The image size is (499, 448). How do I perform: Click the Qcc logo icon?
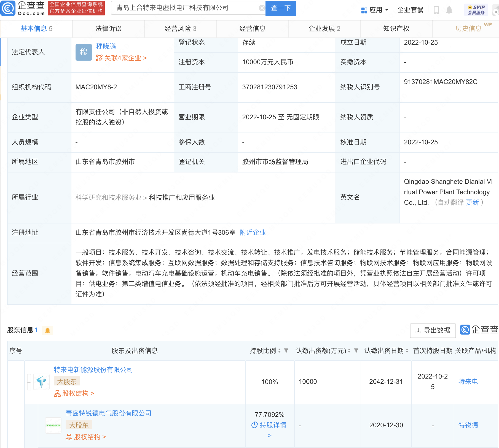pyautogui.click(x=8, y=8)
